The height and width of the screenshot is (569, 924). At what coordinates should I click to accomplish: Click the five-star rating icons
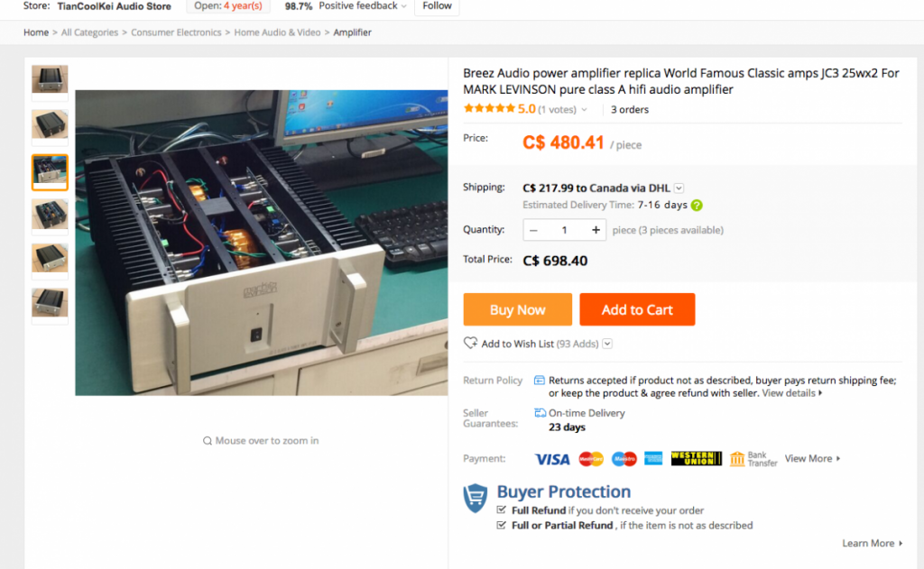[489, 108]
